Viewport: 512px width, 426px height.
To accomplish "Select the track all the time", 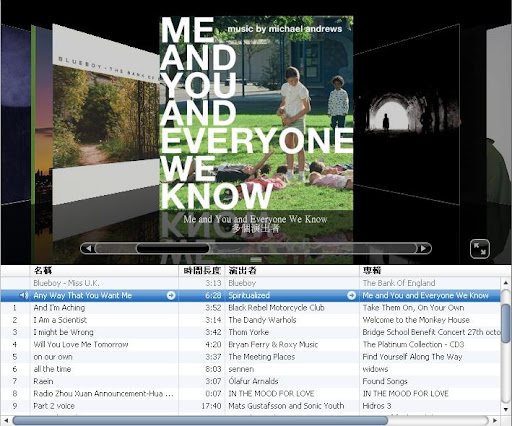I will 52,369.
